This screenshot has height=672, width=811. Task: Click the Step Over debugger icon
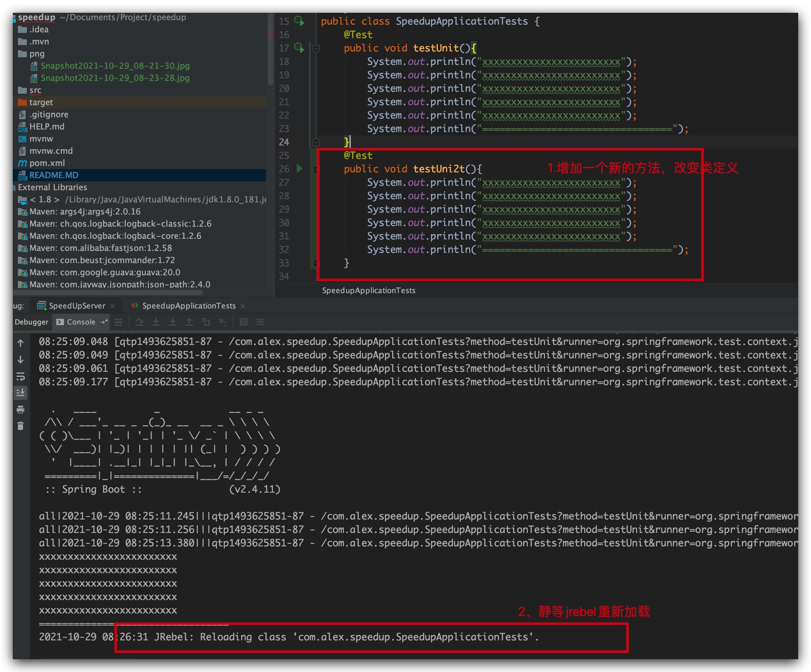click(x=139, y=322)
